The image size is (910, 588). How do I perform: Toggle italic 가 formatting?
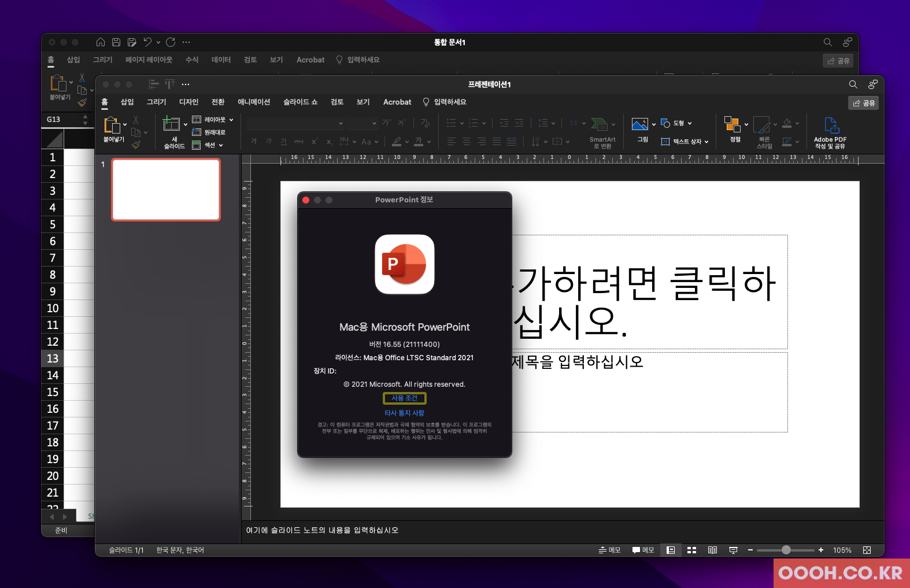pos(268,141)
